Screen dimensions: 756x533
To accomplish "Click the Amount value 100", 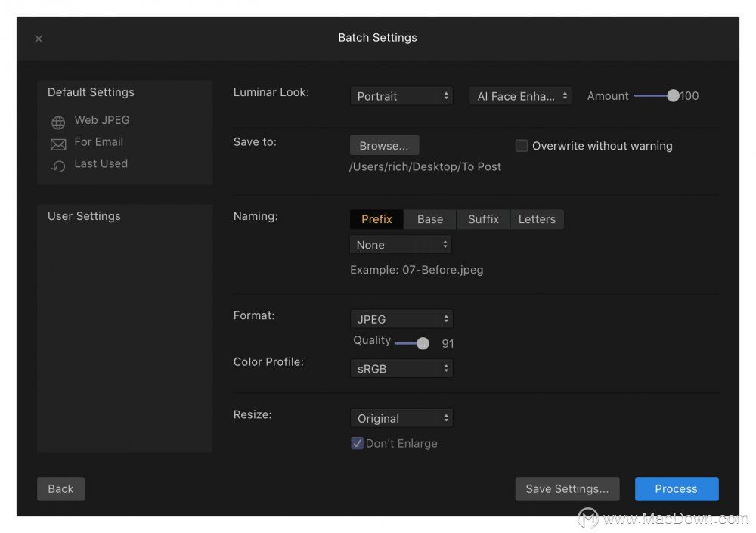I will (689, 95).
